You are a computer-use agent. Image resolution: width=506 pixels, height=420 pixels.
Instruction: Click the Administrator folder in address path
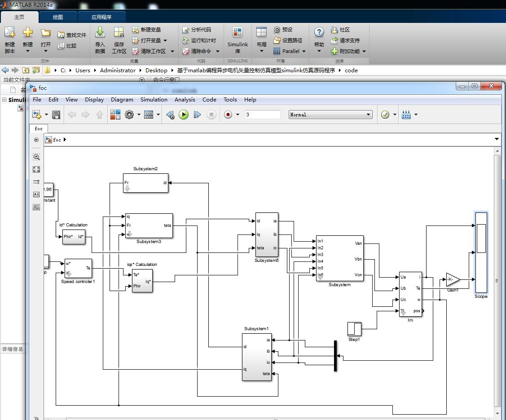click(x=118, y=71)
